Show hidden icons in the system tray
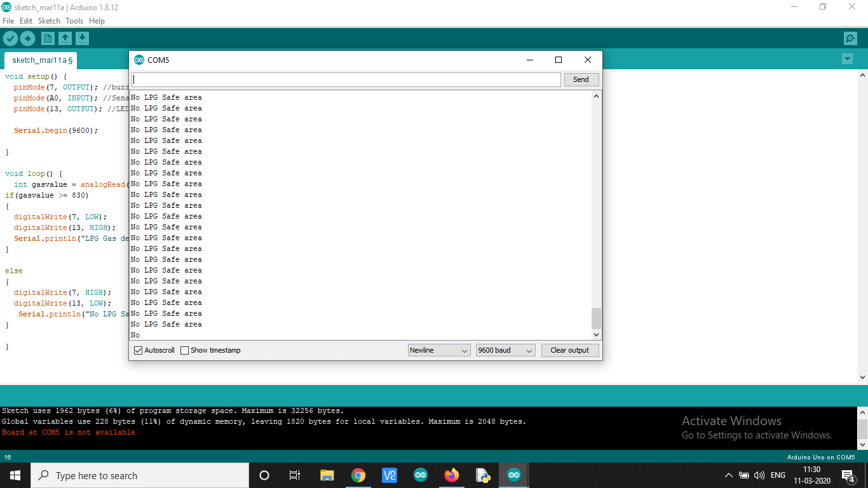This screenshot has height=488, width=868. pyautogui.click(x=728, y=475)
